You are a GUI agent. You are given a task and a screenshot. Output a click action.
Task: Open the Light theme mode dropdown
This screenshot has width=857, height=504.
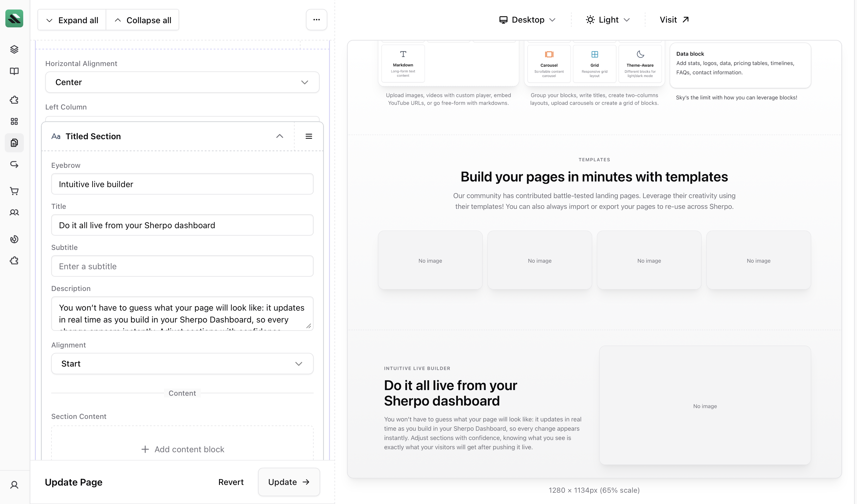(608, 20)
